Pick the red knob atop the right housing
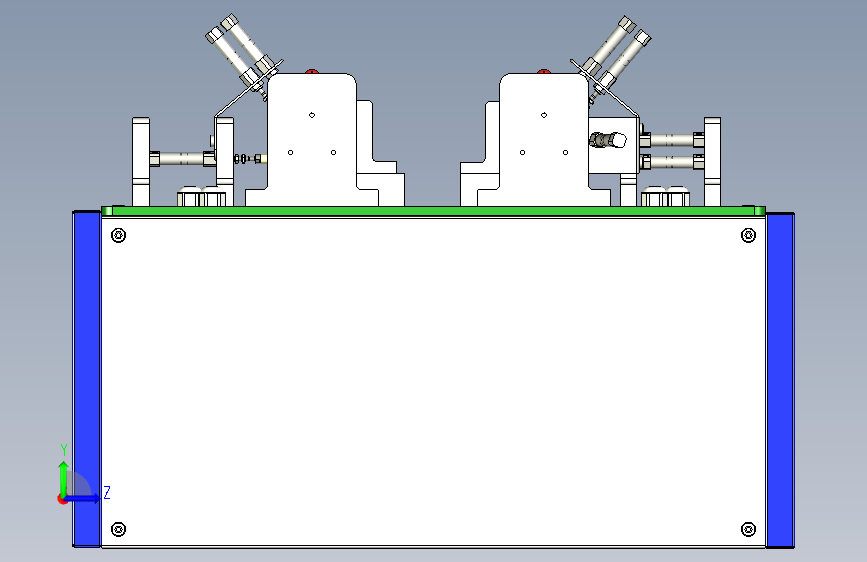Screen dimensions: 867x562 click(544, 71)
